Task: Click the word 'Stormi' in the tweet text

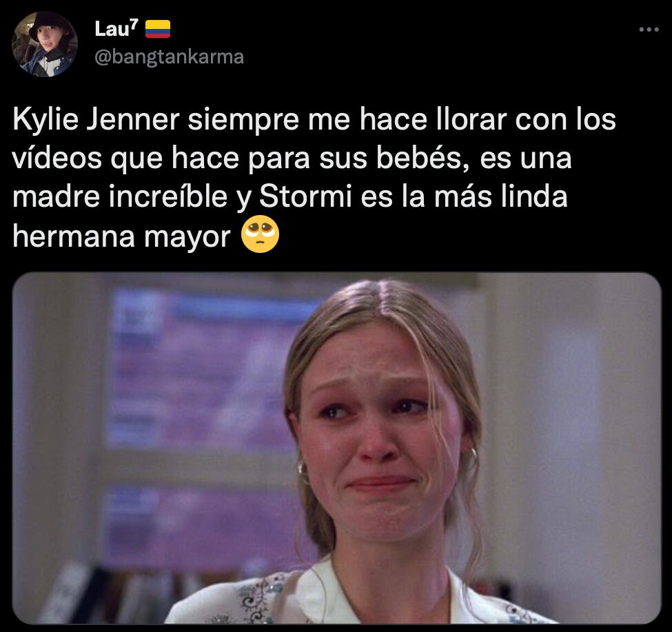Action: (x=305, y=196)
